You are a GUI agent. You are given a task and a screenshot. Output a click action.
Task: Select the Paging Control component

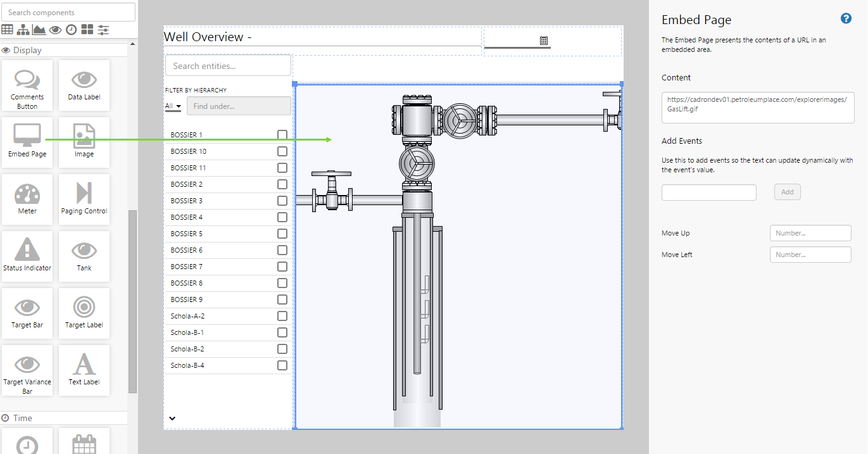click(84, 199)
